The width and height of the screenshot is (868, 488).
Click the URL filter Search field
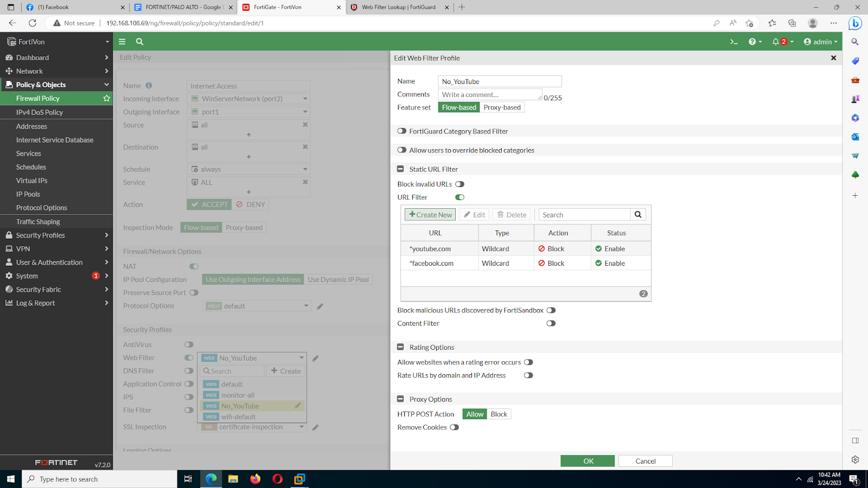(584, 215)
